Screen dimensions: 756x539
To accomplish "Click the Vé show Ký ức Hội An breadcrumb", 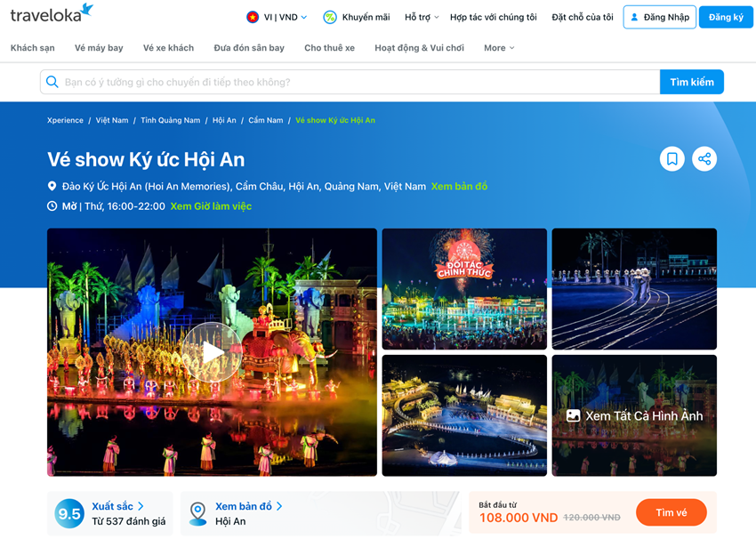I will [x=335, y=121].
